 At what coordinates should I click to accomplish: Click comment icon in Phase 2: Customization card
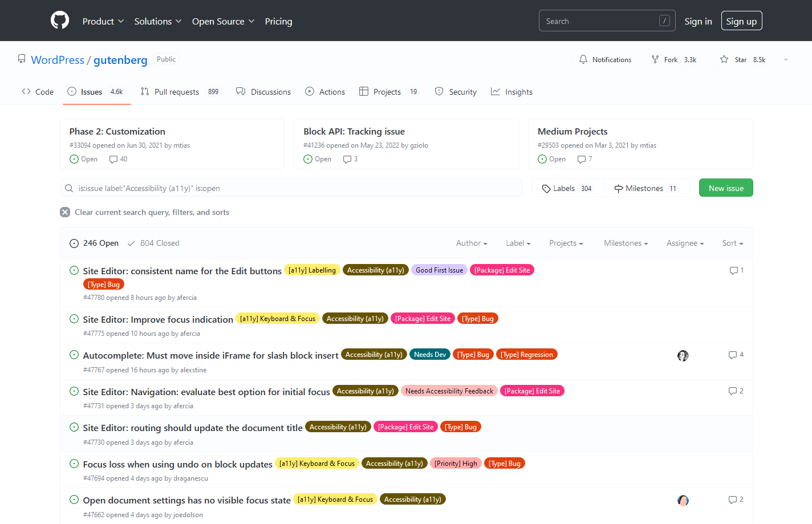pyautogui.click(x=113, y=160)
